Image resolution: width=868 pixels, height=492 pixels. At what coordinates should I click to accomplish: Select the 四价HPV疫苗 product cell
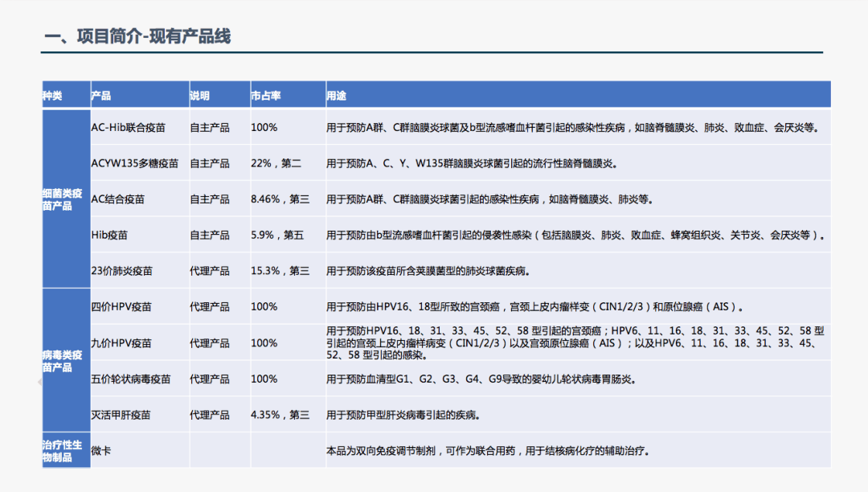coord(121,306)
